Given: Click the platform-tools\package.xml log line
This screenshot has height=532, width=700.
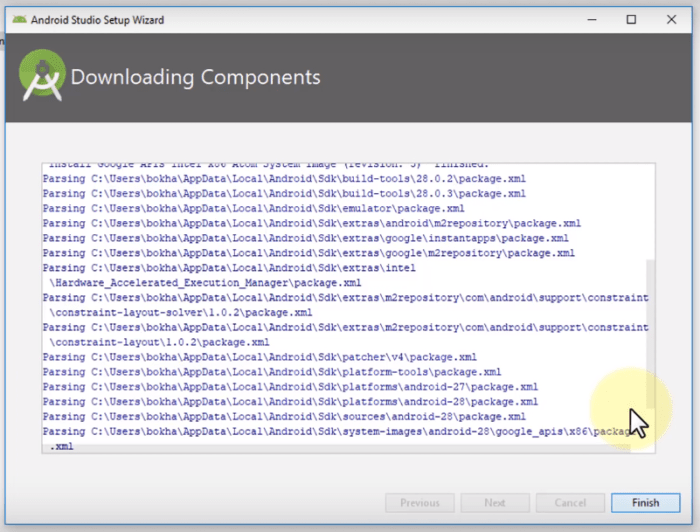Looking at the screenshot, I should (x=272, y=372).
